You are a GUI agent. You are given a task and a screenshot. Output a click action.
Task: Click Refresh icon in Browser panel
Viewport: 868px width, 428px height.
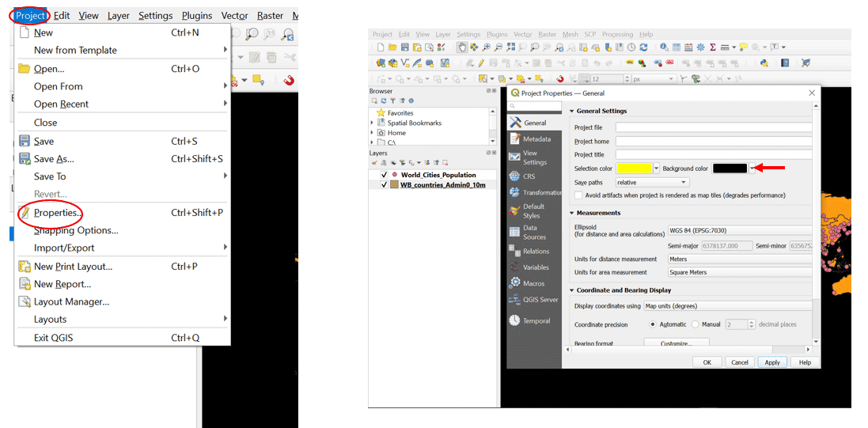pyautogui.click(x=384, y=100)
